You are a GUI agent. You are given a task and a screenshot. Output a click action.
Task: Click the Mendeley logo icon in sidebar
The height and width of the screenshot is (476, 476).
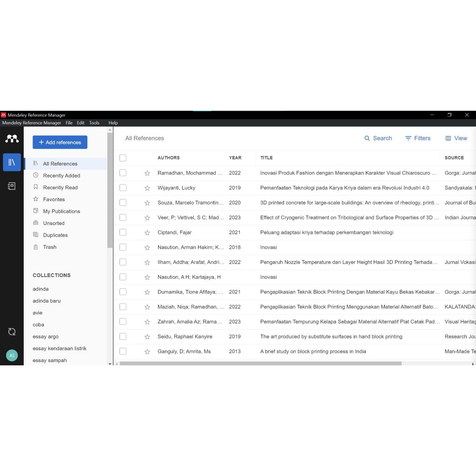[x=12, y=139]
